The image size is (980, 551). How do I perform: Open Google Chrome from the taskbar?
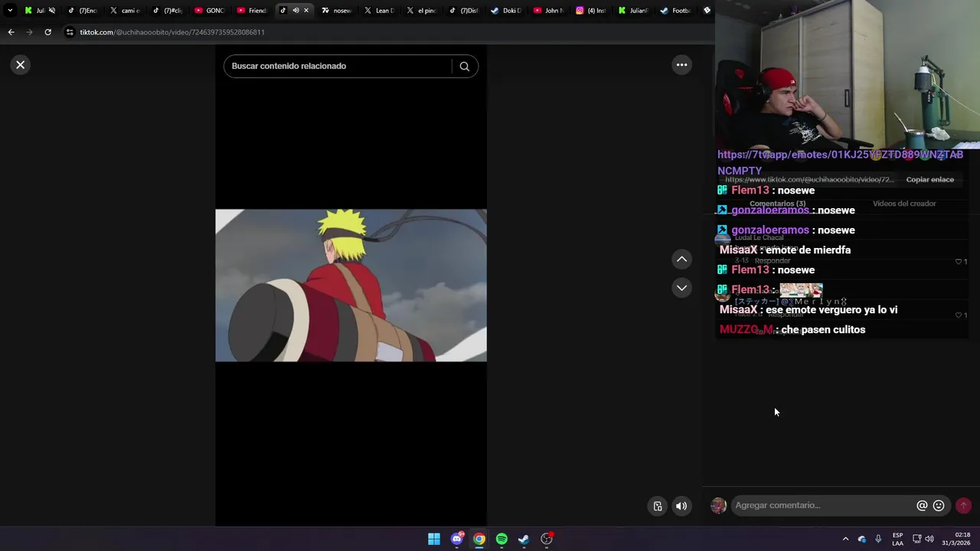point(479,539)
